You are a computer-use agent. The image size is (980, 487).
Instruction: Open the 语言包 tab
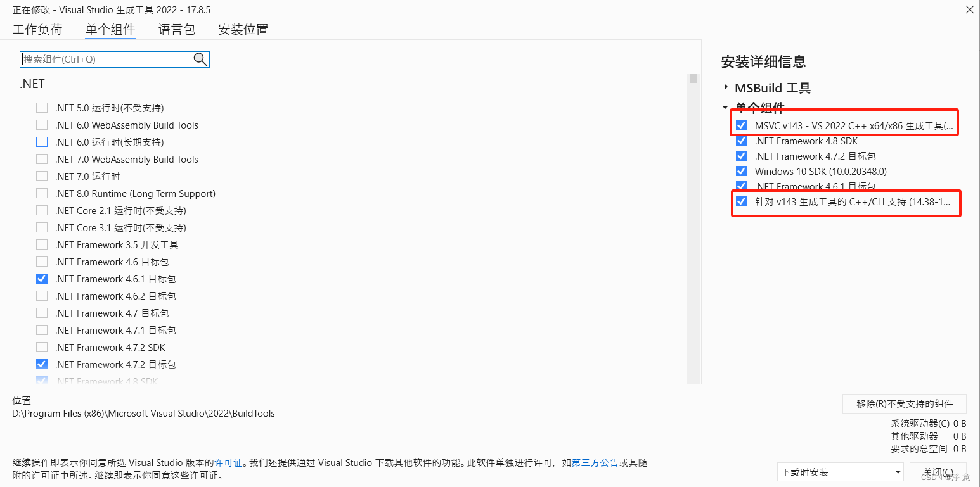tap(177, 29)
